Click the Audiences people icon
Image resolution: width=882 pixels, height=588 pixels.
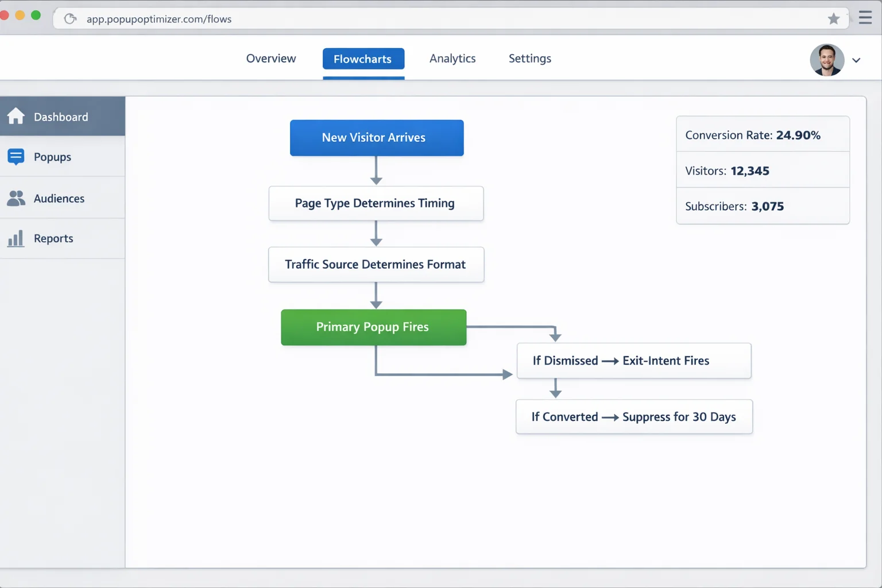[16, 198]
